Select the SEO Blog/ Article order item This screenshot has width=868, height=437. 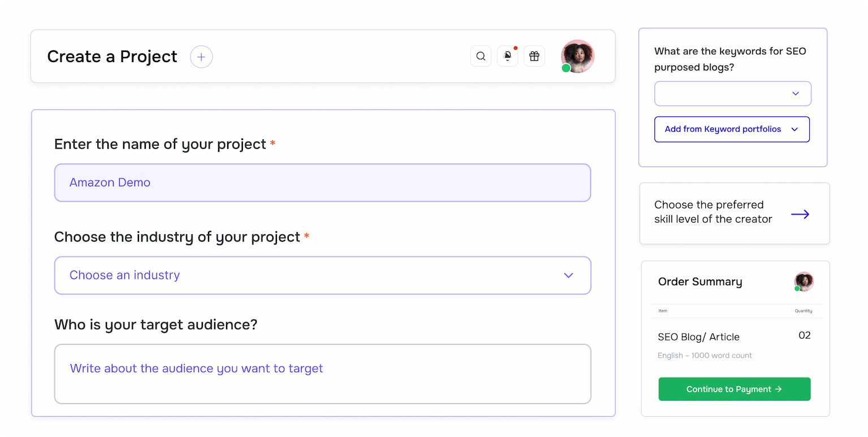tap(698, 337)
